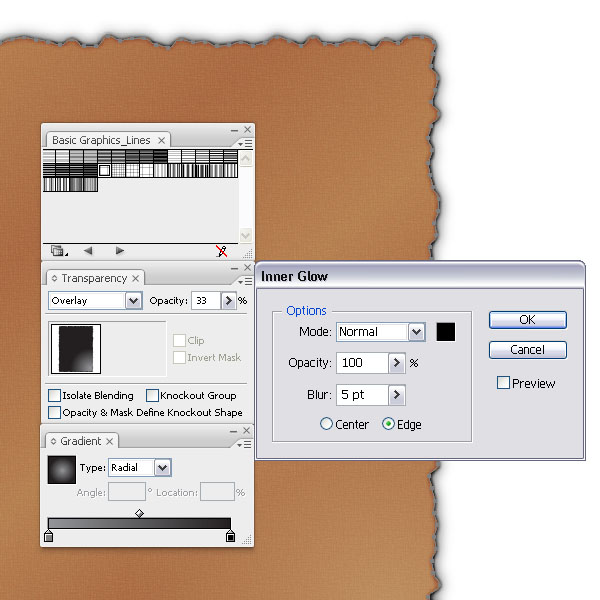Screen dimensions: 600x600
Task: Select the last vertical lines swatch in third row
Action: 91,184
